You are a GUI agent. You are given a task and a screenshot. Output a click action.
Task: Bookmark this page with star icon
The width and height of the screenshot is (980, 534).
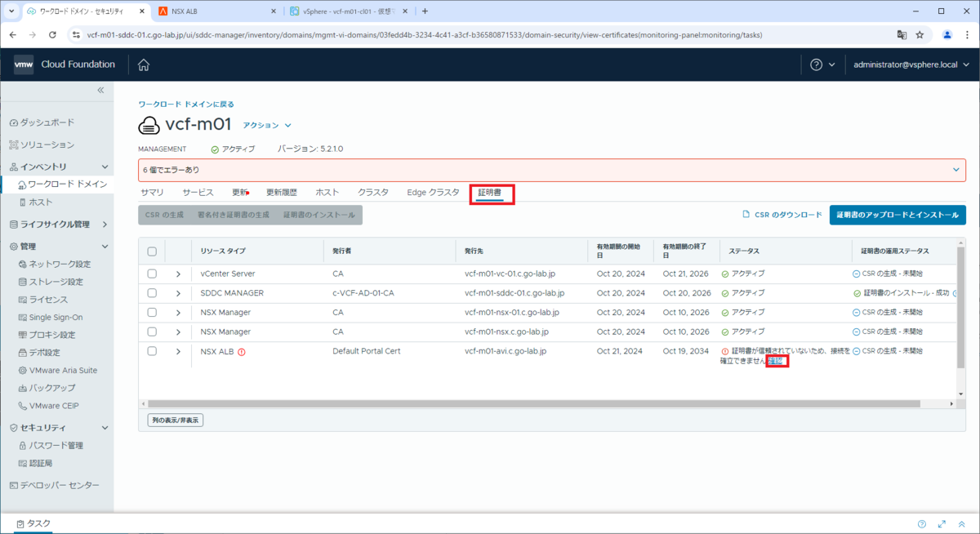point(920,35)
